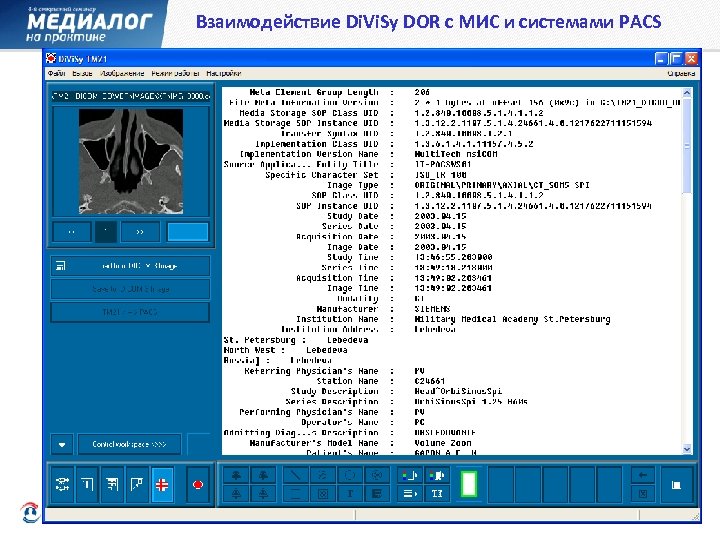
Task: Click the Медиалог logo in slide header
Action: (x=89, y=25)
